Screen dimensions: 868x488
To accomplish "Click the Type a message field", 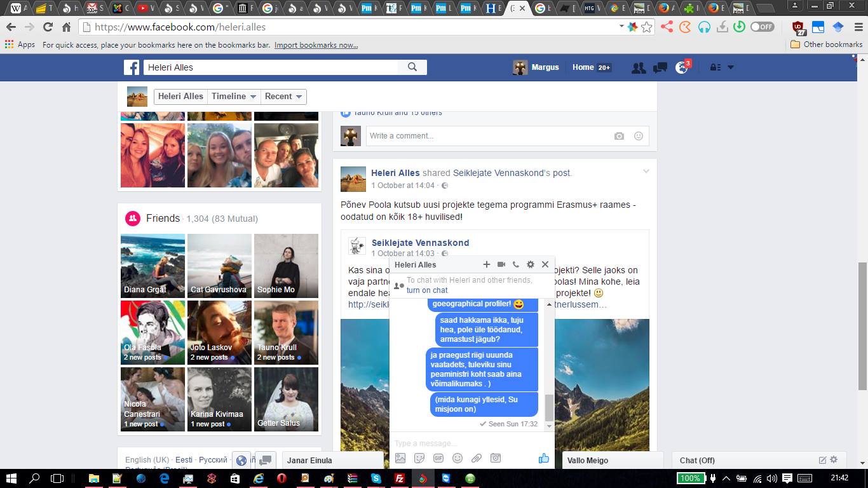I will click(x=470, y=443).
